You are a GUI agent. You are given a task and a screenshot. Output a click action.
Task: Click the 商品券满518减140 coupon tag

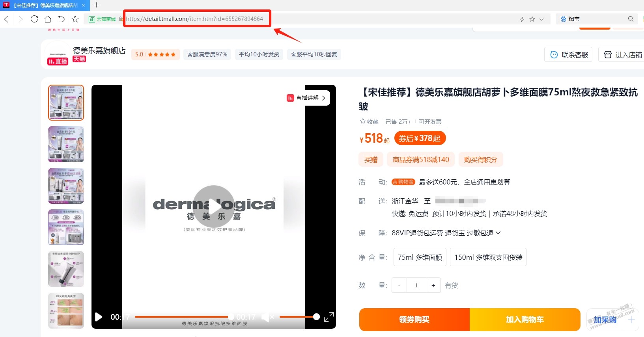pyautogui.click(x=421, y=160)
